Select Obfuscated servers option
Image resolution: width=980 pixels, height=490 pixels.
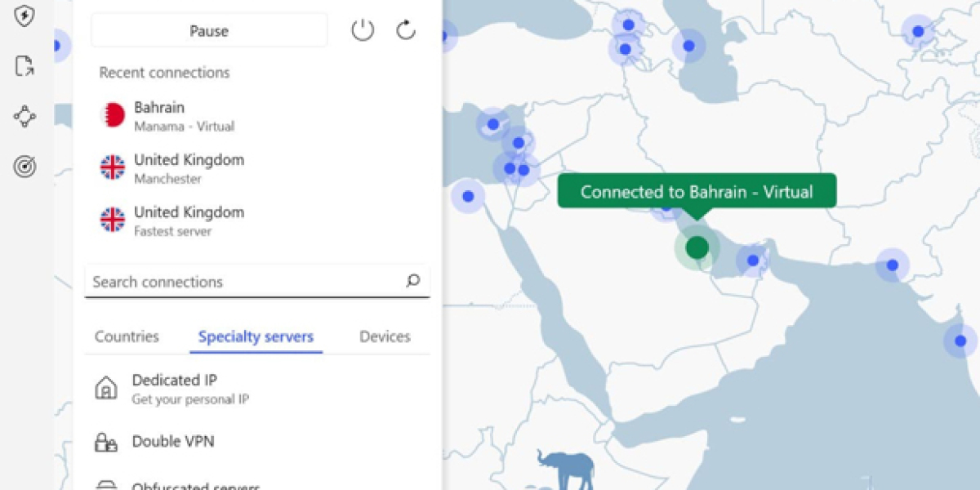196,486
